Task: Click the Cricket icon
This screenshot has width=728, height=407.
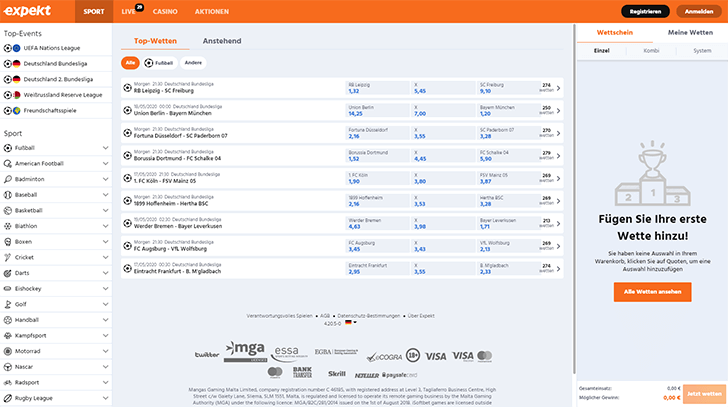Action: (x=7, y=257)
